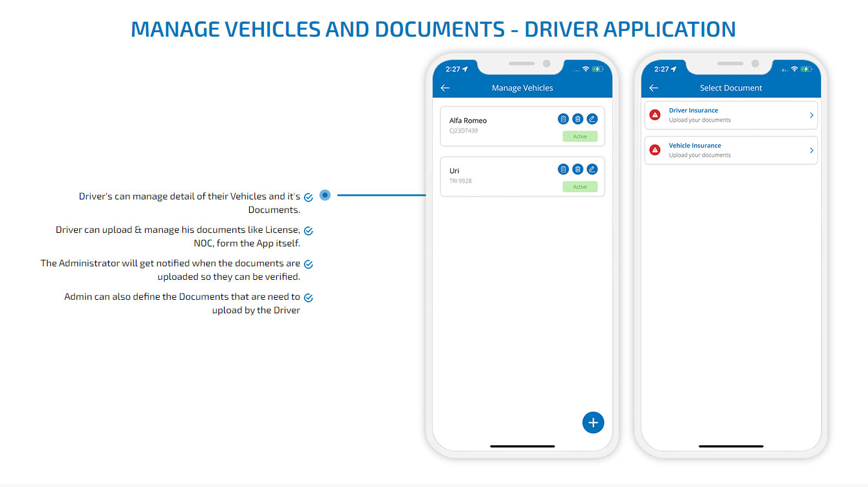Delete the Alfa Romeo vehicle

click(x=578, y=119)
